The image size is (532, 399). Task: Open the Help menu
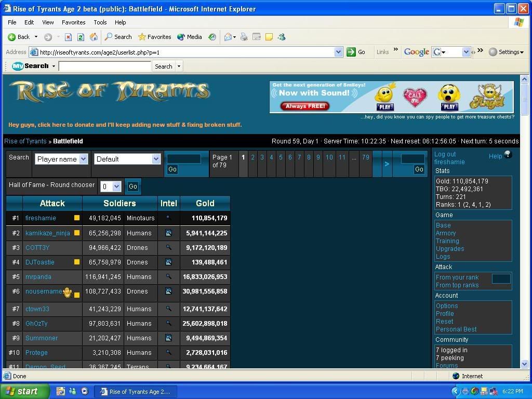click(120, 22)
